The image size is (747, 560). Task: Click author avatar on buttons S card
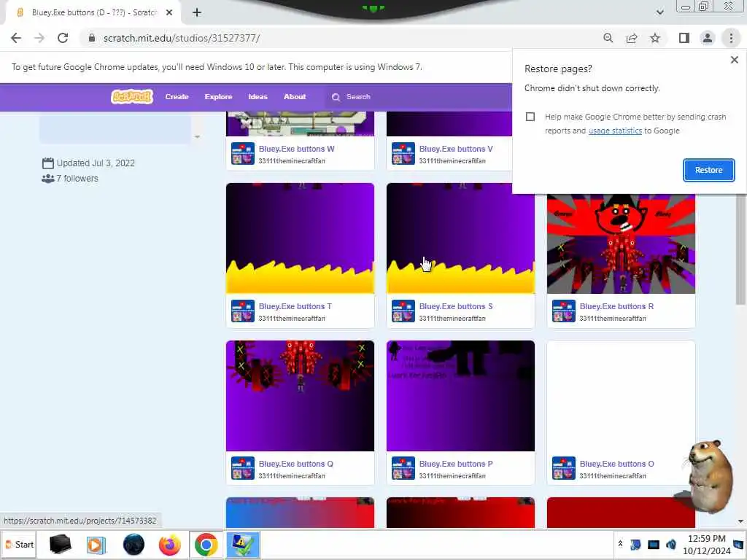click(x=403, y=311)
